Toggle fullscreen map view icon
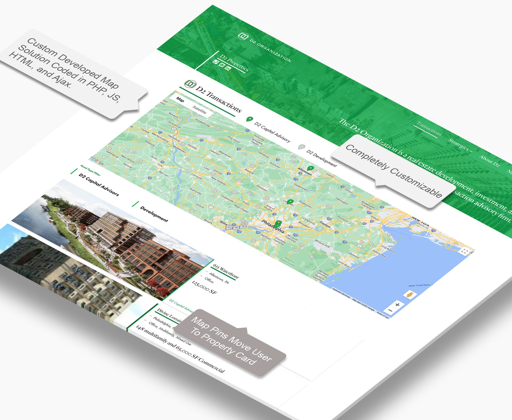 point(465,251)
